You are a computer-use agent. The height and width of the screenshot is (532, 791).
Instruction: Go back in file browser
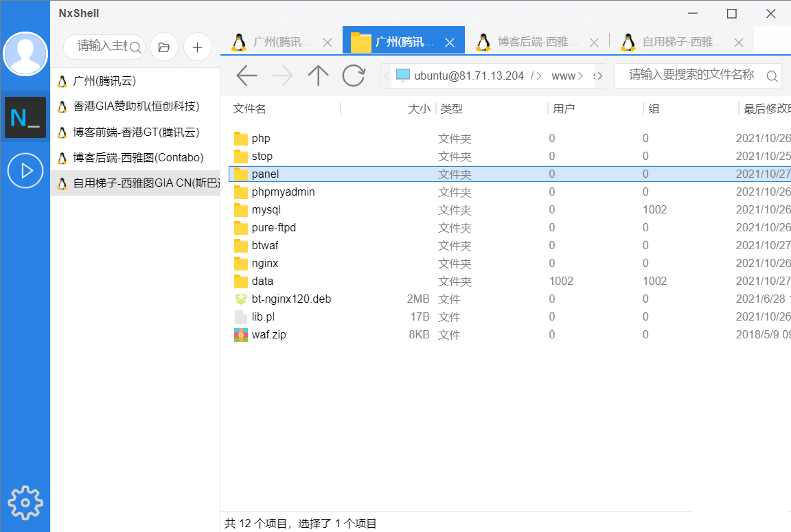click(247, 76)
